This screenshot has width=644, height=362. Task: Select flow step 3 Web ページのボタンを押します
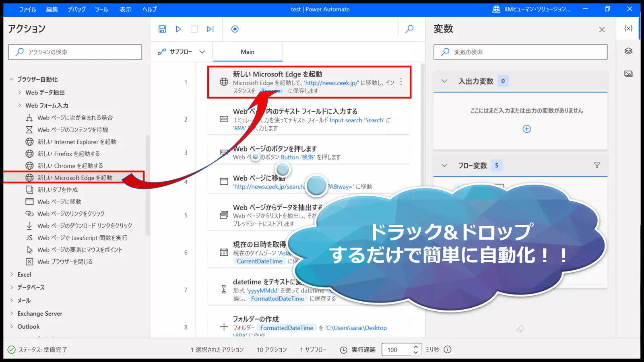pos(308,153)
